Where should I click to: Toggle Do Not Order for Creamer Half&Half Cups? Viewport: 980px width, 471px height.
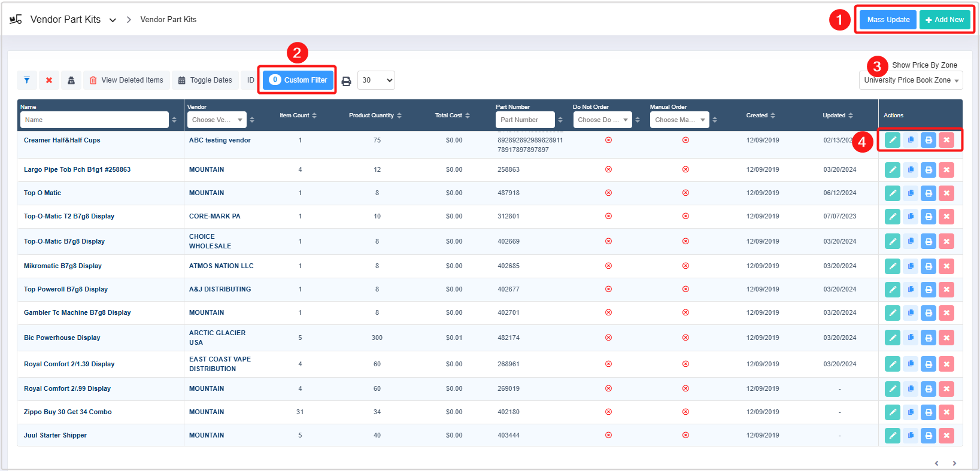coord(608,140)
